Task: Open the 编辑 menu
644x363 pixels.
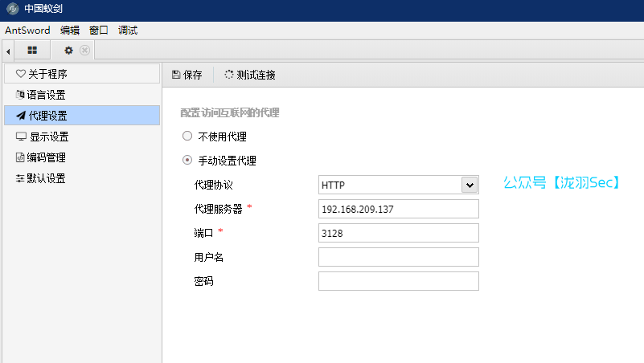Action: [70, 31]
